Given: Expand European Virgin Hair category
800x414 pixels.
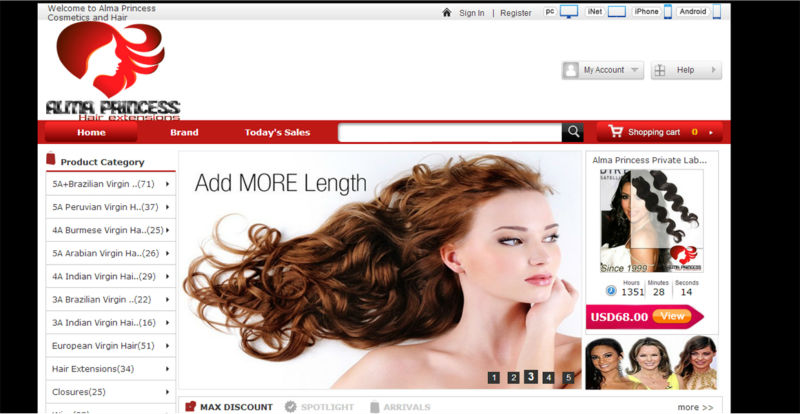Looking at the screenshot, I should (x=111, y=346).
